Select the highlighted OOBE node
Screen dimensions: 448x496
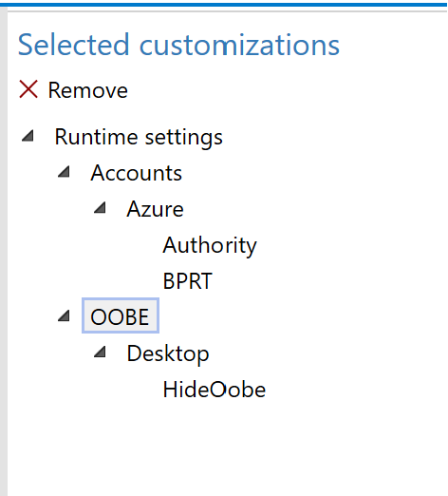coord(121,315)
